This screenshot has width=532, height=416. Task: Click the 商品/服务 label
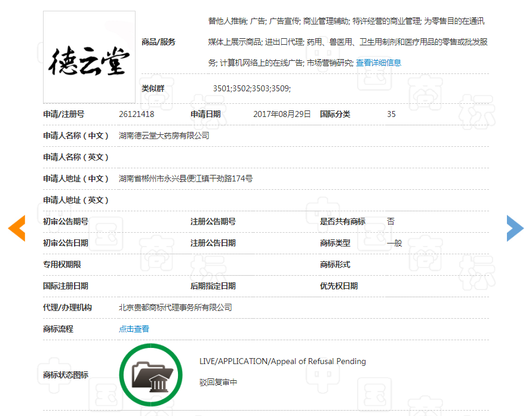[158, 42]
